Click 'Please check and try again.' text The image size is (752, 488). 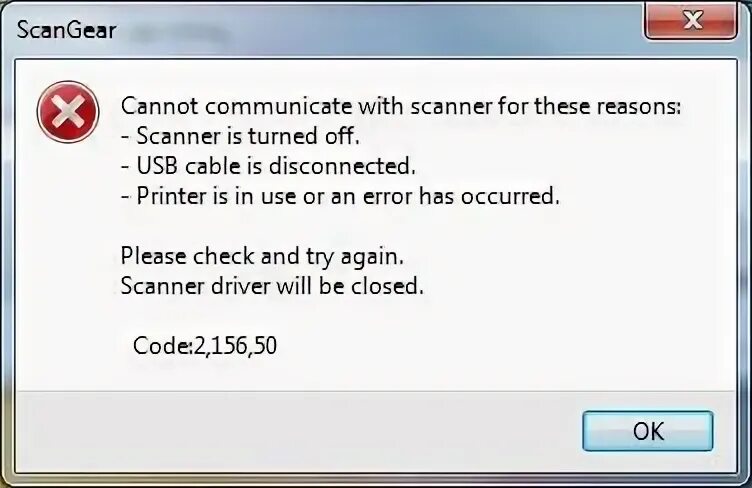coord(262,256)
